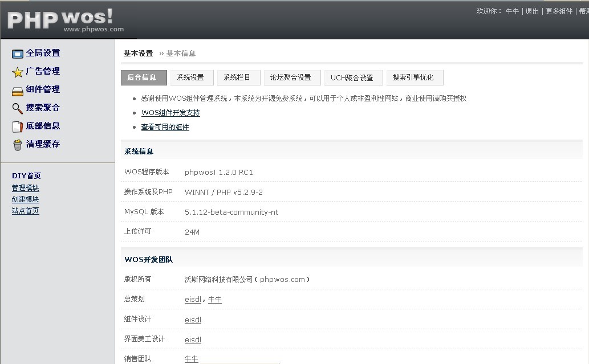
Task: Open 全局设置 in sidebar
Action: coord(43,53)
